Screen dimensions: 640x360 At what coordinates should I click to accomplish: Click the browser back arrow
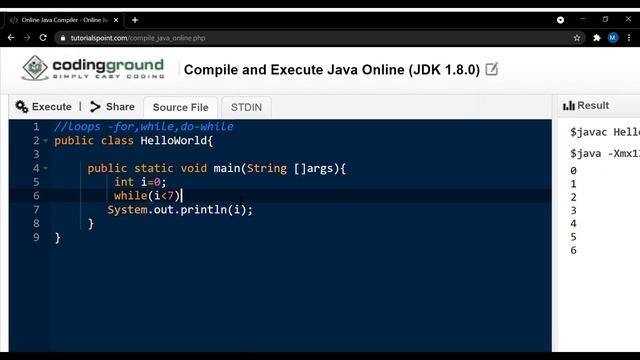click(x=11, y=38)
